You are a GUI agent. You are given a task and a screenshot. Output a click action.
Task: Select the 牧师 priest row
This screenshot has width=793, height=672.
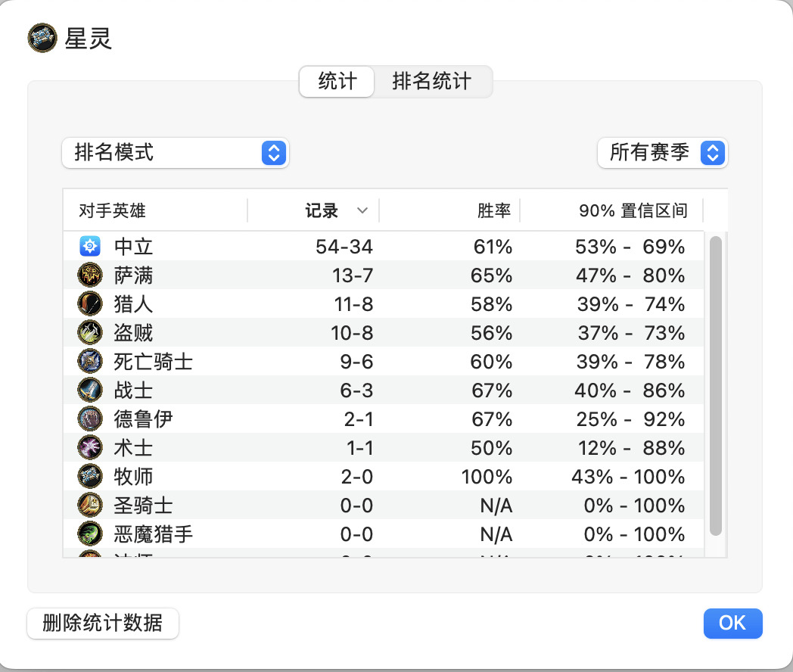click(x=384, y=477)
